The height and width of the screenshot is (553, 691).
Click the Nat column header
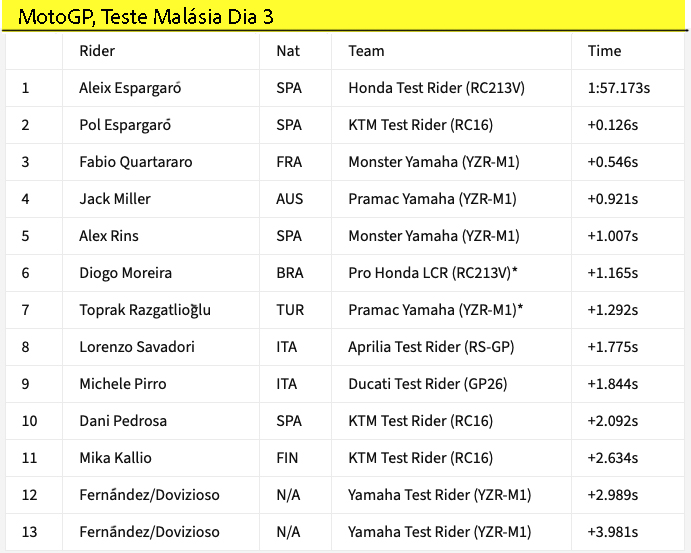click(x=288, y=51)
